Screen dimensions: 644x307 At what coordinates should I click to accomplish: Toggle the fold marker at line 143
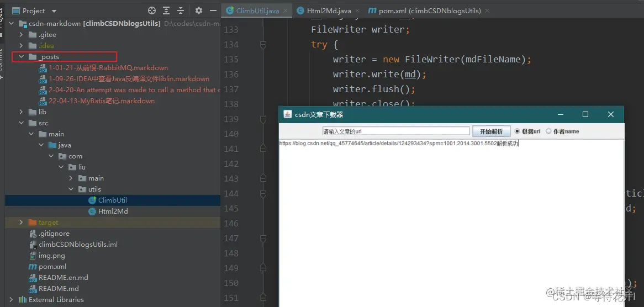263,178
